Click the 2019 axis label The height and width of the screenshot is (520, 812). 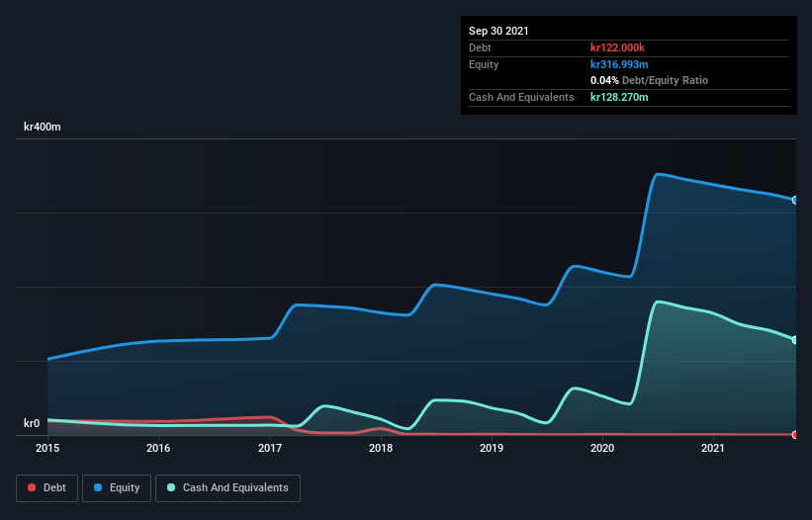[x=492, y=448]
